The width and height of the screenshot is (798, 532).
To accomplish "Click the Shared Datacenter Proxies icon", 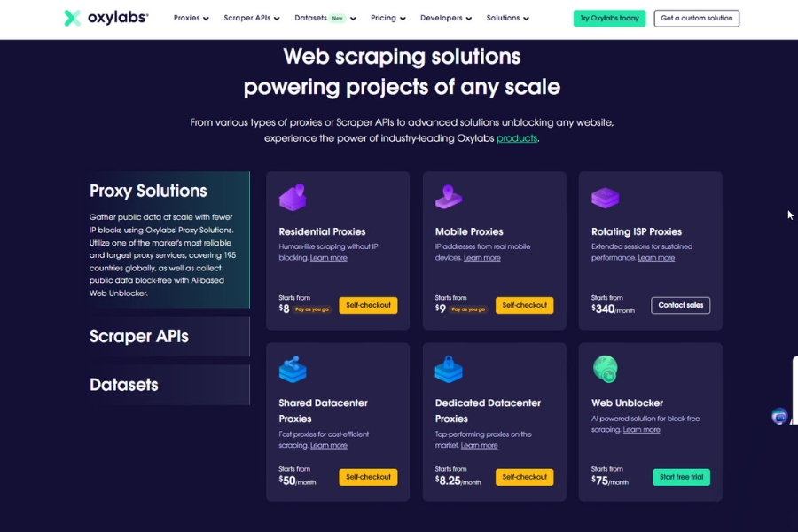I will coord(293,369).
